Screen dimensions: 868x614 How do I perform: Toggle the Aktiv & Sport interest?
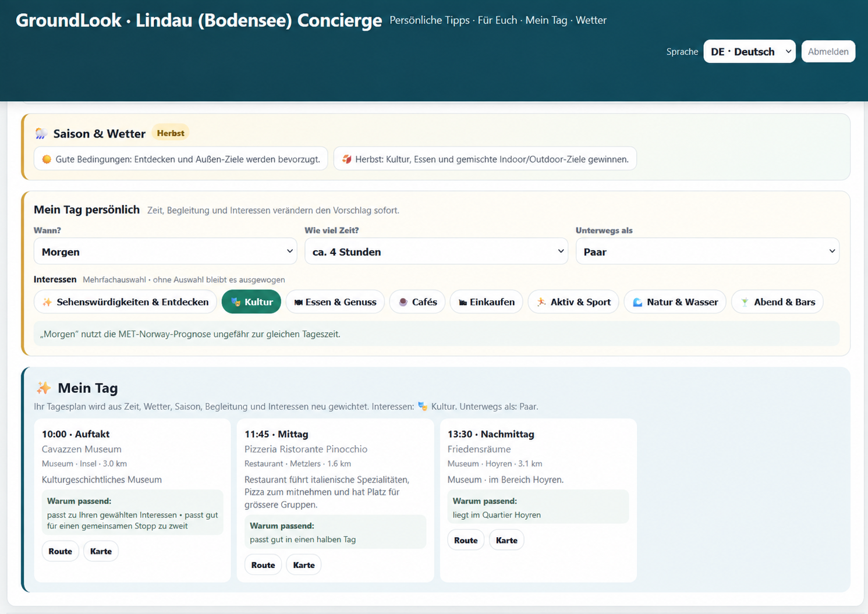(x=573, y=301)
